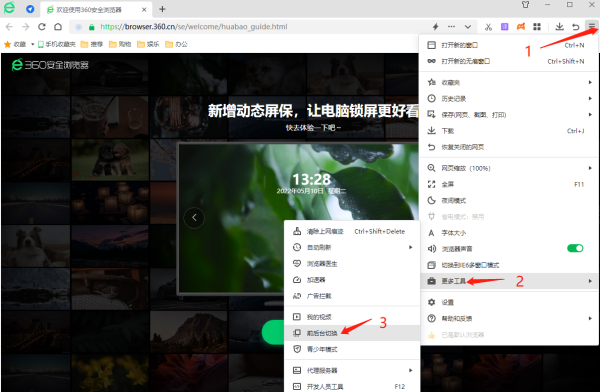Go to the home page

(x=58, y=27)
